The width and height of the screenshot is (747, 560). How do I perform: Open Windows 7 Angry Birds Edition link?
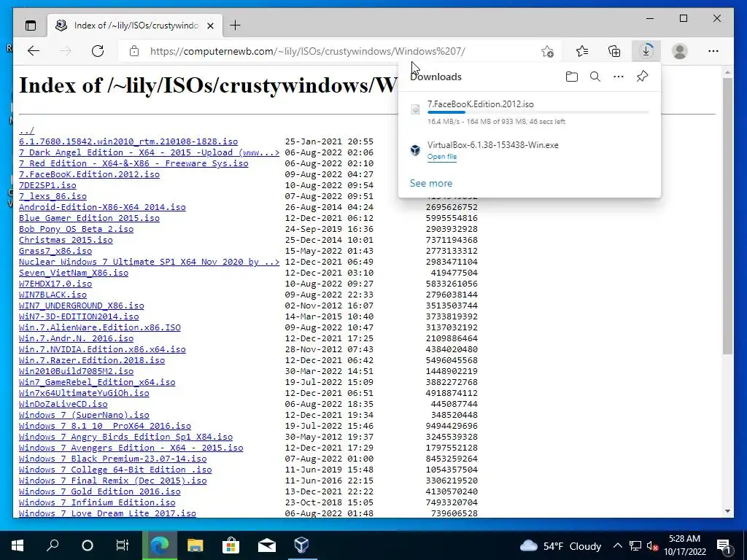click(x=125, y=437)
